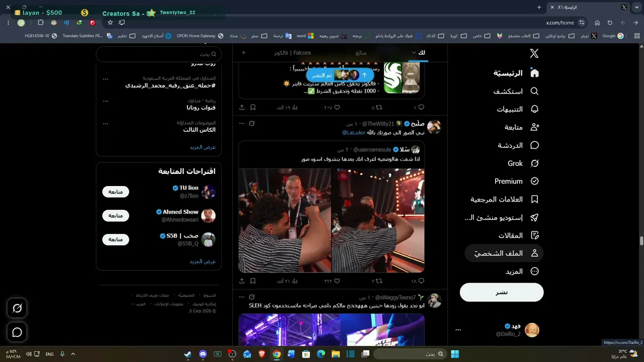Follow Ahmed Show account
The height and width of the screenshot is (362, 644).
coord(116,216)
